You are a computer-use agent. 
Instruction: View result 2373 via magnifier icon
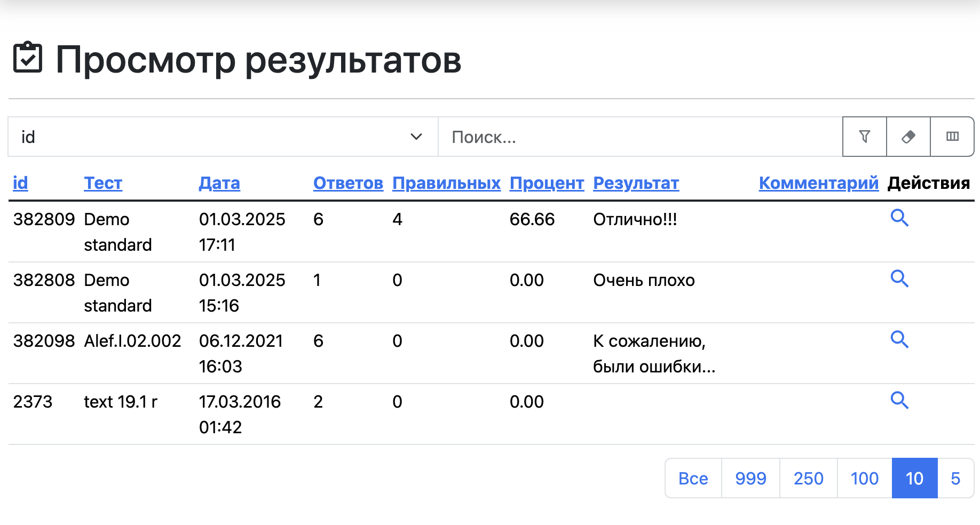coord(899,400)
